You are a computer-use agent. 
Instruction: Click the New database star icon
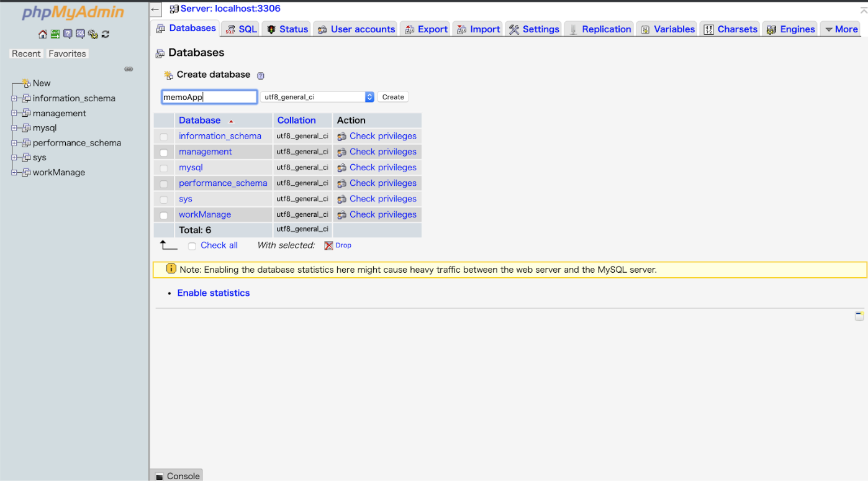point(26,83)
